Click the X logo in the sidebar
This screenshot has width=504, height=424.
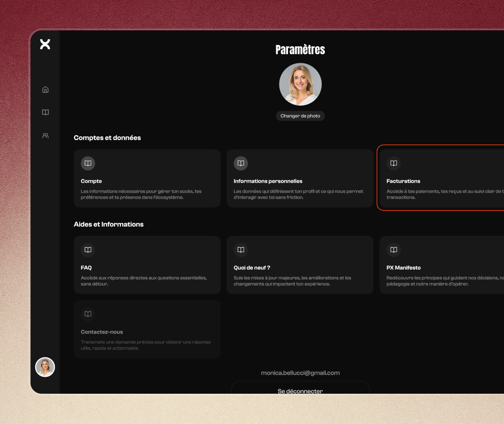45,44
